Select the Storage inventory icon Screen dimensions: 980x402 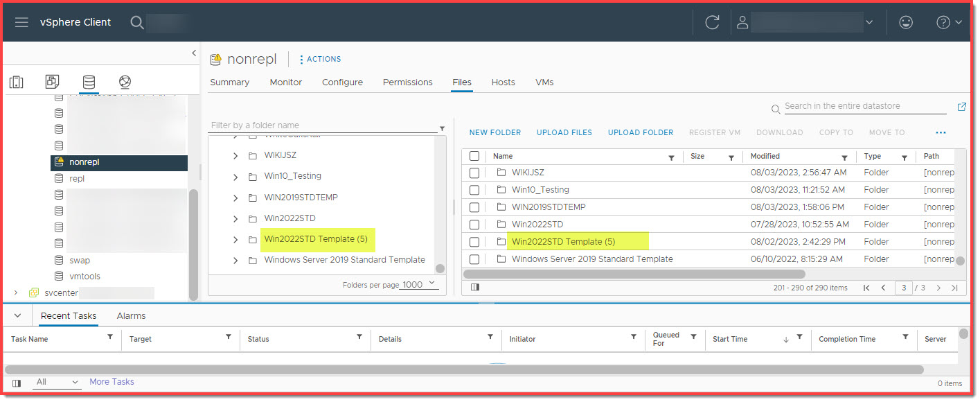coord(88,82)
